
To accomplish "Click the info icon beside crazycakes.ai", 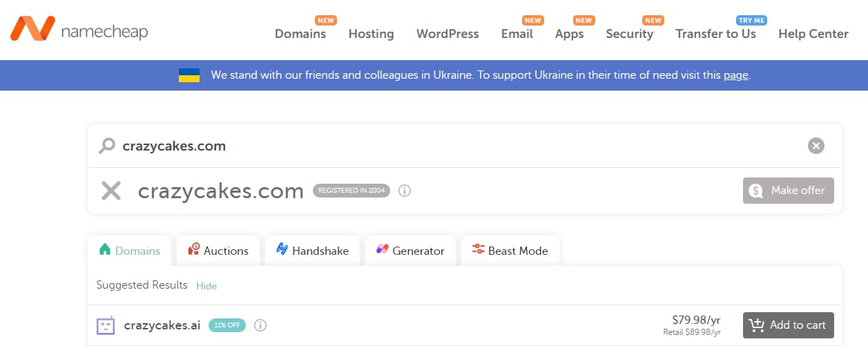I will point(260,325).
